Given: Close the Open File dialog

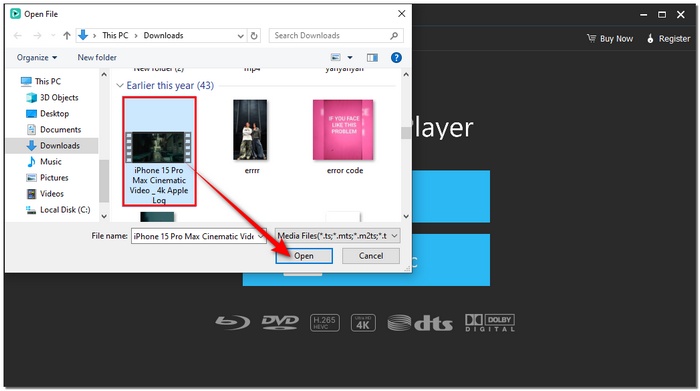Looking at the screenshot, I should tap(401, 14).
